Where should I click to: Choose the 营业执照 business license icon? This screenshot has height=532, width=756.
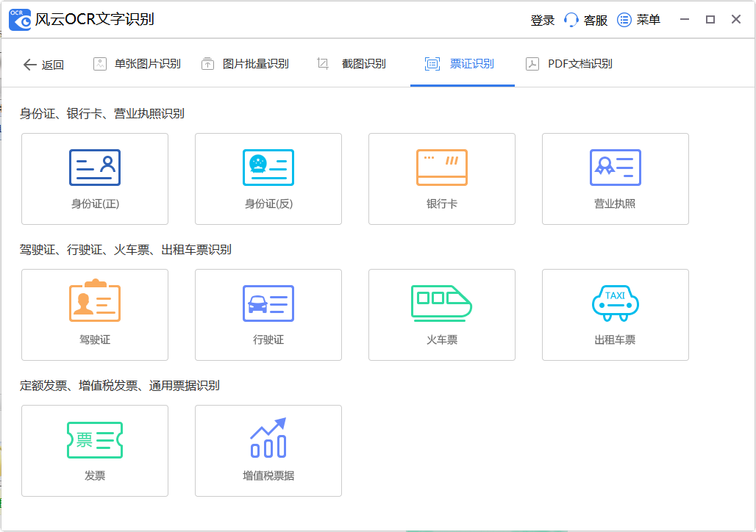pos(616,168)
